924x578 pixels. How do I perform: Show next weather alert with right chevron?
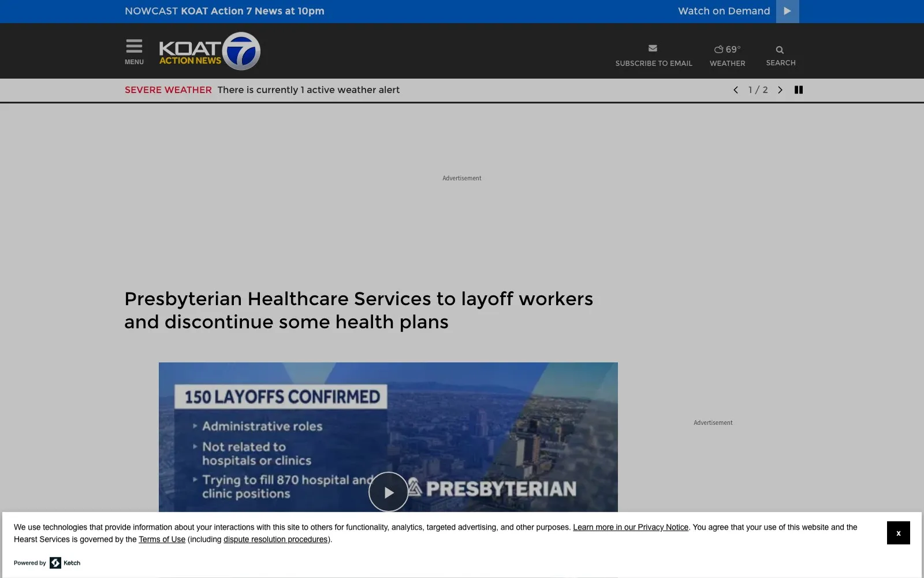pos(780,90)
